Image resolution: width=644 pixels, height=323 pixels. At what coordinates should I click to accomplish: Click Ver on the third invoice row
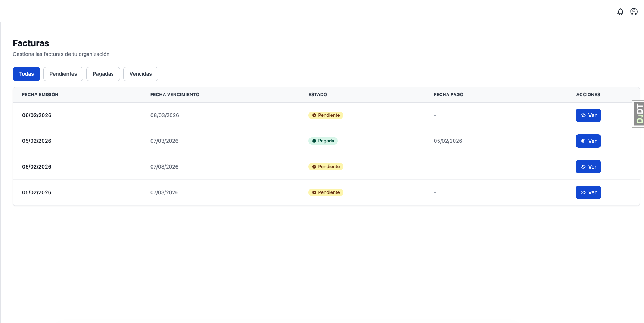[588, 167]
